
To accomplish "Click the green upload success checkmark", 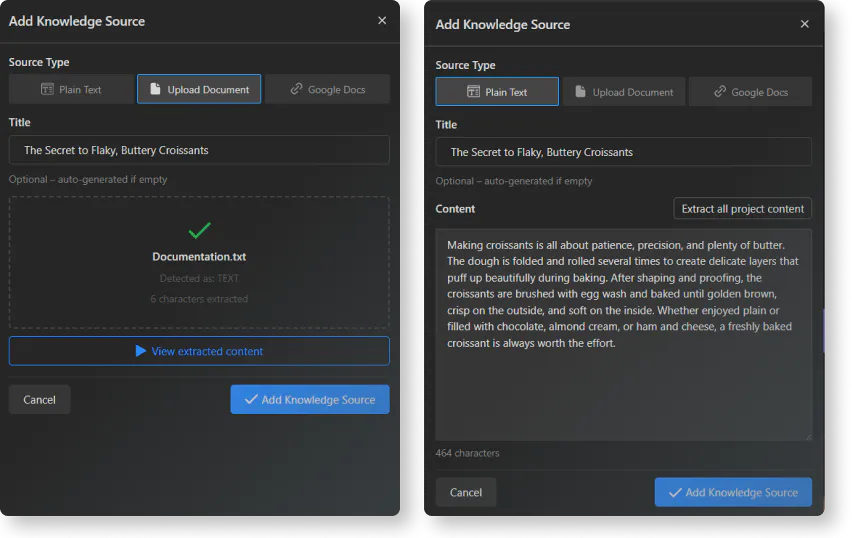I will click(x=199, y=230).
